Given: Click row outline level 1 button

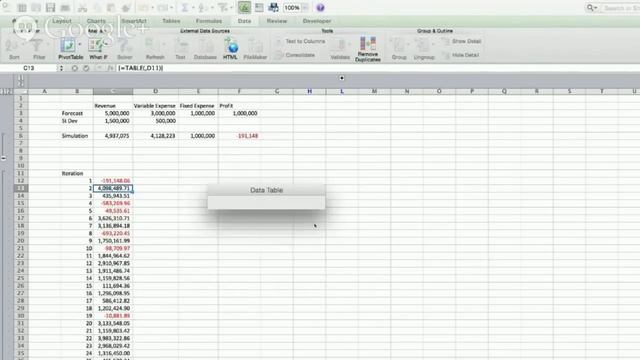Looking at the screenshot, I should 3,91.
